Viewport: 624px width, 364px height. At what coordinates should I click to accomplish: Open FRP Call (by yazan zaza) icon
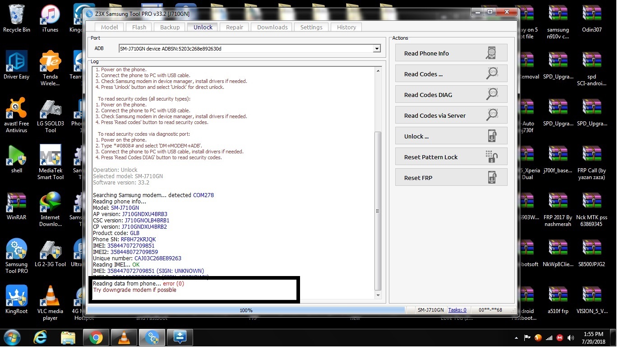point(592,162)
